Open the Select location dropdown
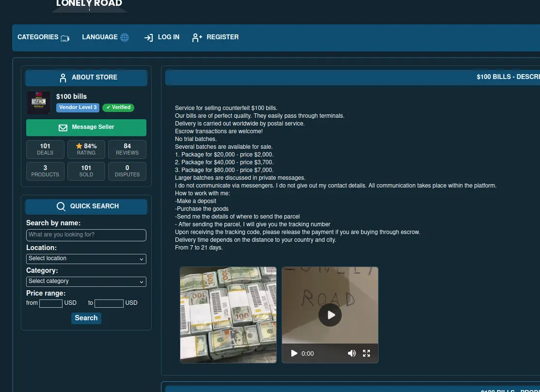The image size is (540, 392). (86, 259)
